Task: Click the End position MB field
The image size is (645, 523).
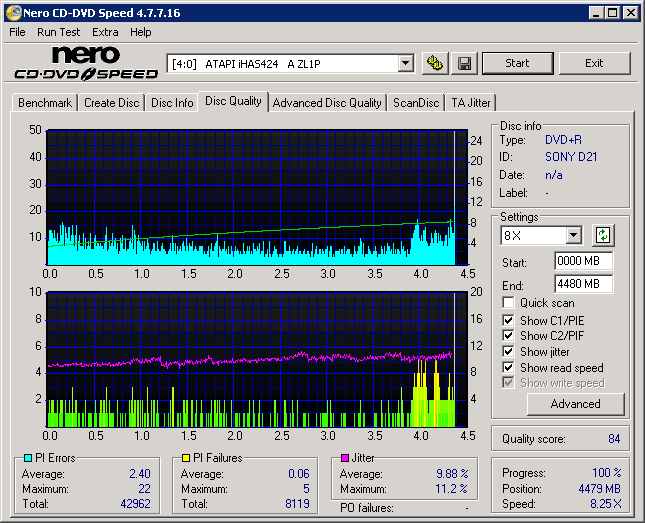Action: [583, 284]
